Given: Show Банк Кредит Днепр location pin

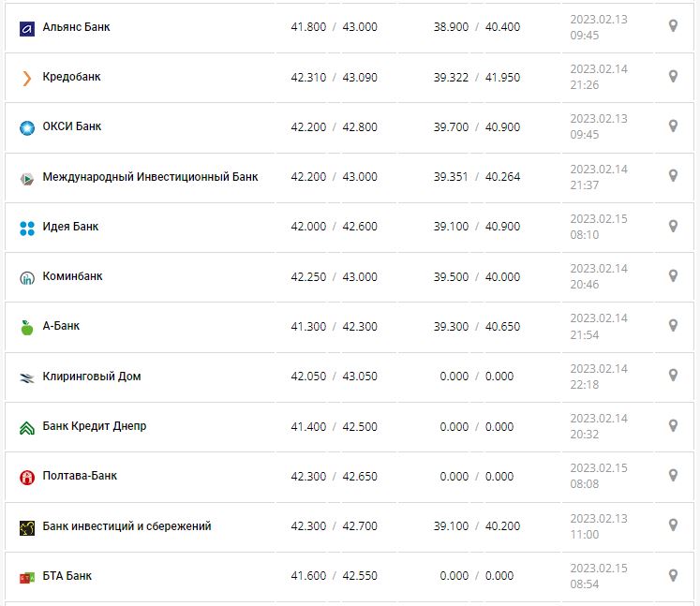Looking at the screenshot, I should point(673,426).
